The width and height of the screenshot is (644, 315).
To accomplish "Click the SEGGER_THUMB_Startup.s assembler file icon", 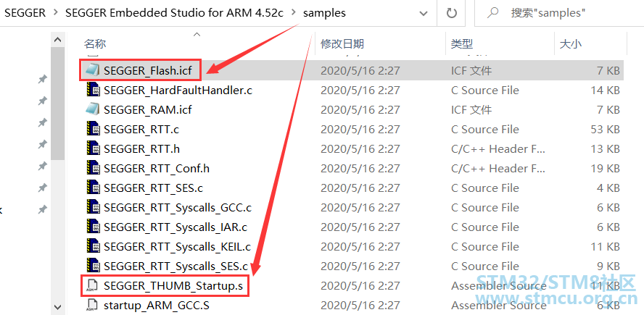I will point(92,286).
